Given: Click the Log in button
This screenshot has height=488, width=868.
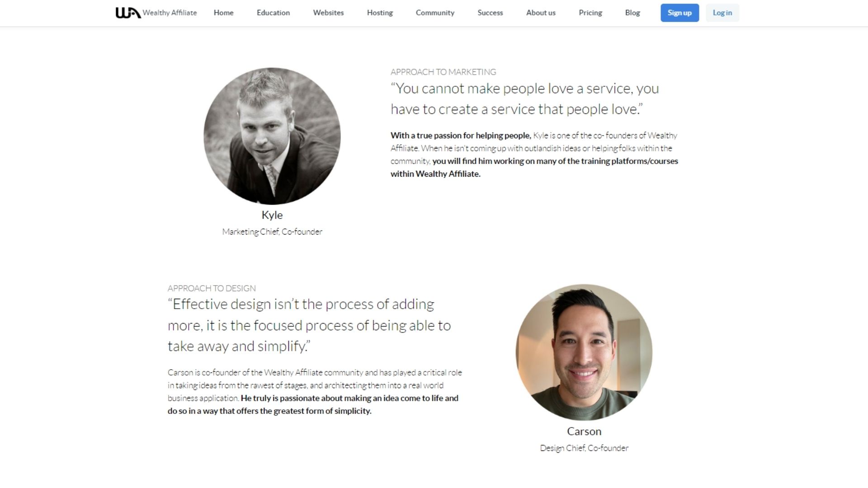Looking at the screenshot, I should pyautogui.click(x=722, y=13).
